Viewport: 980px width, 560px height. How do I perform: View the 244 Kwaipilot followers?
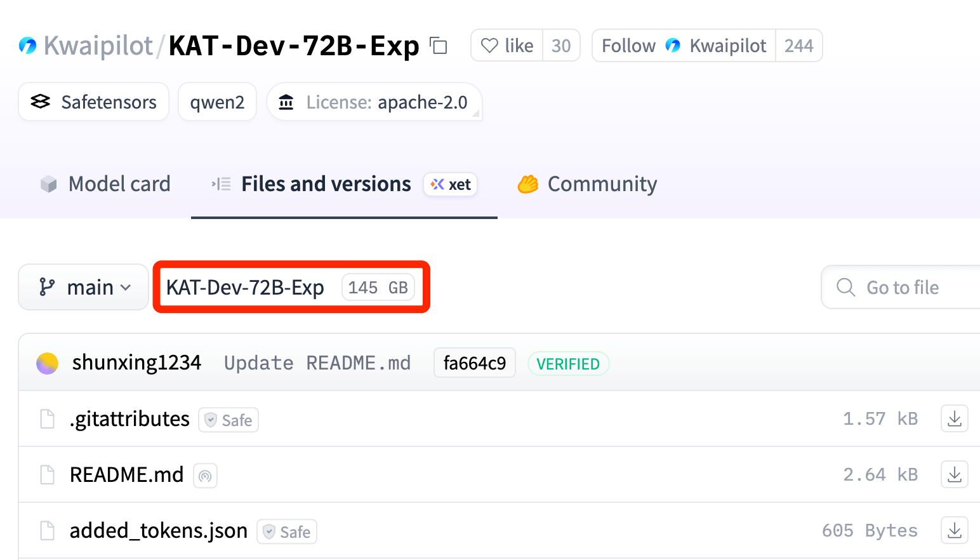tap(798, 46)
